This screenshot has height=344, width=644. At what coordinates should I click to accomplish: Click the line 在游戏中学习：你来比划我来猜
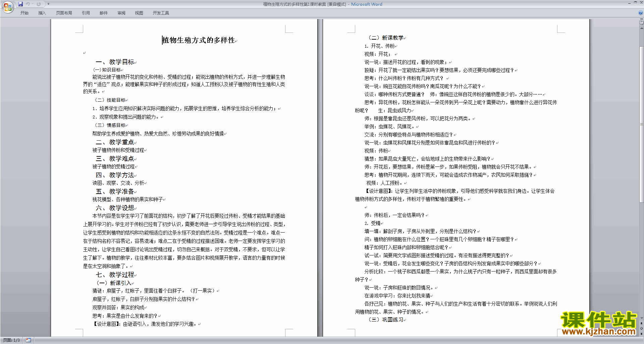(397, 296)
